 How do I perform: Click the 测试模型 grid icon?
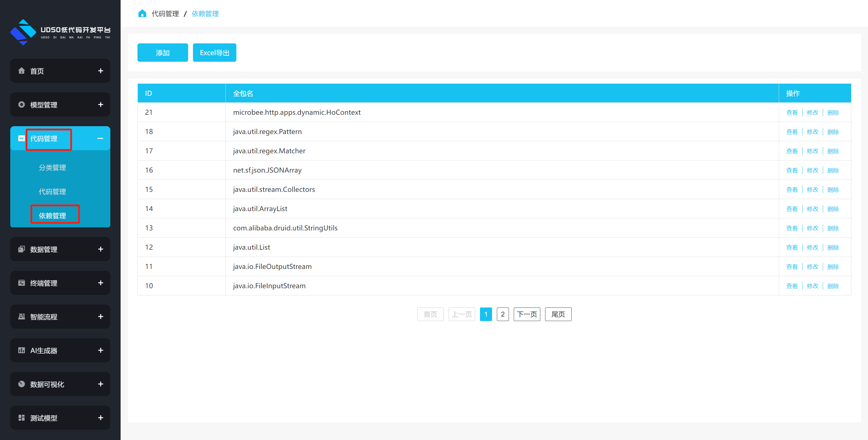tap(22, 417)
